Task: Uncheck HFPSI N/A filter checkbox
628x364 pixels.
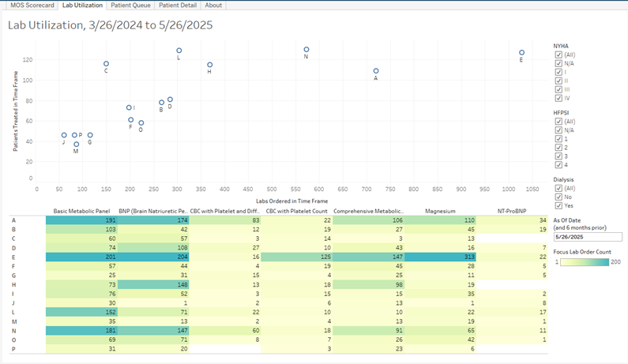Action: 558,130
